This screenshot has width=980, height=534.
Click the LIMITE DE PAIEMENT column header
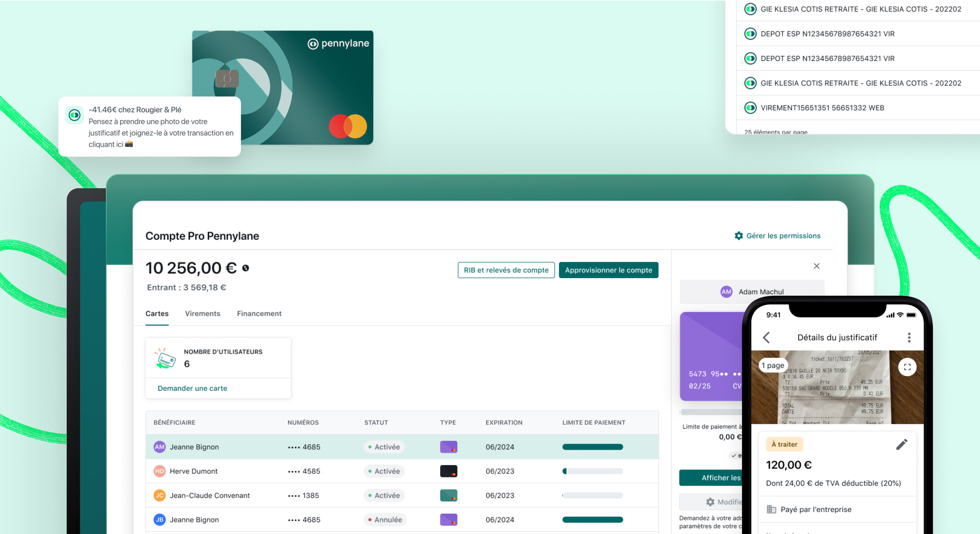point(593,423)
